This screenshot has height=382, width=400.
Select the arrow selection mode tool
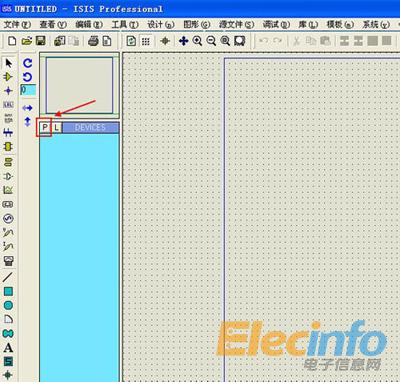coord(9,63)
